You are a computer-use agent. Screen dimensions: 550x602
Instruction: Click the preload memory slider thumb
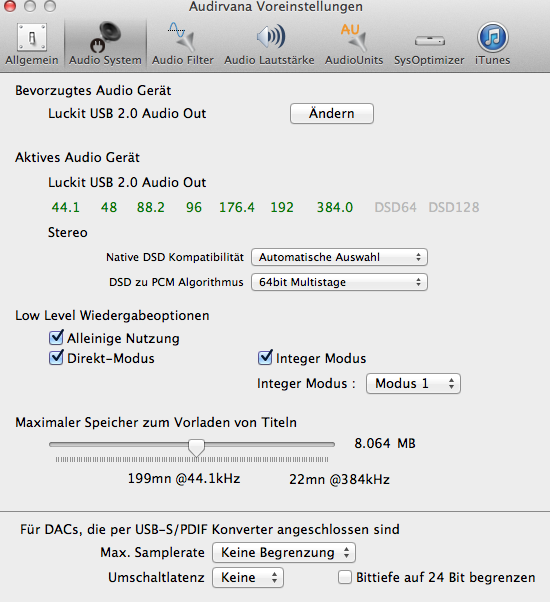pos(197,448)
